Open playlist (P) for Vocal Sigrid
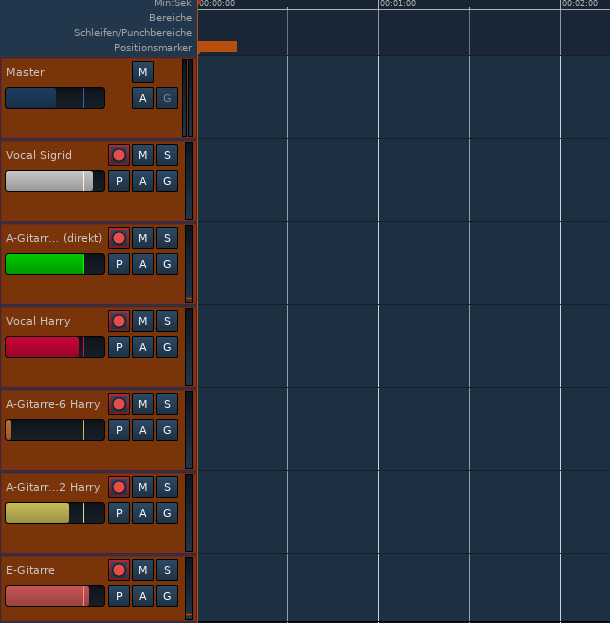Viewport: 610px width, 623px height. (119, 181)
